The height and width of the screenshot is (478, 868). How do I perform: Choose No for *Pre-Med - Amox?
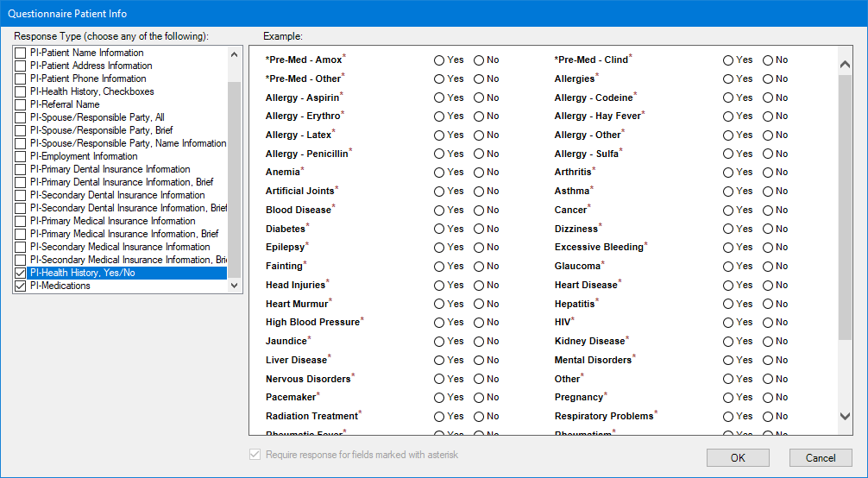click(x=479, y=60)
